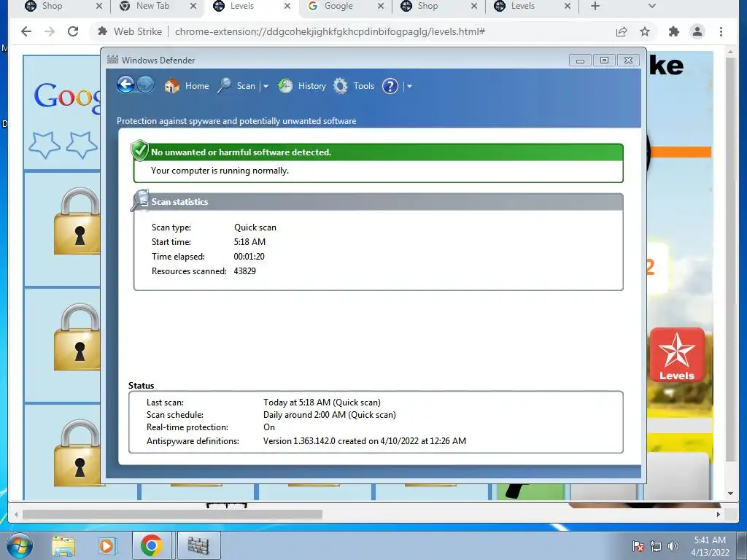The height and width of the screenshot is (560, 747).
Task: Open a new Chrome tab
Action: [595, 6]
